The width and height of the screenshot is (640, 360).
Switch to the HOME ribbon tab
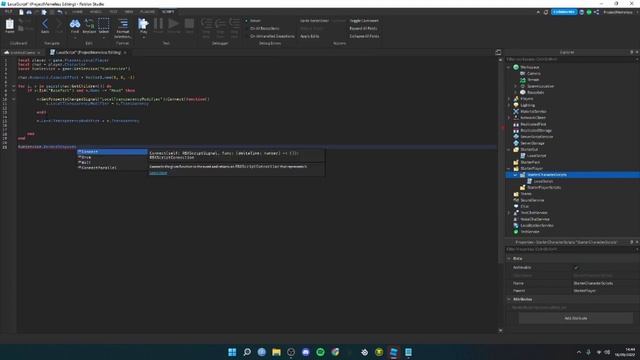[77, 12]
